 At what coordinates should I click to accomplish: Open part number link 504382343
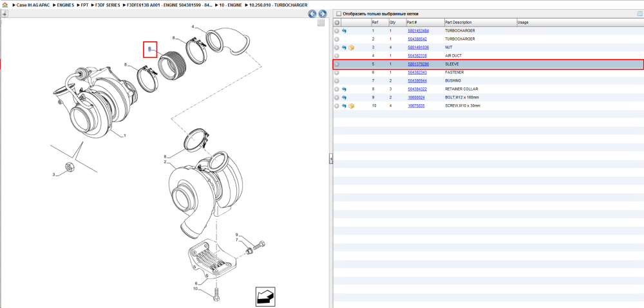(x=417, y=73)
